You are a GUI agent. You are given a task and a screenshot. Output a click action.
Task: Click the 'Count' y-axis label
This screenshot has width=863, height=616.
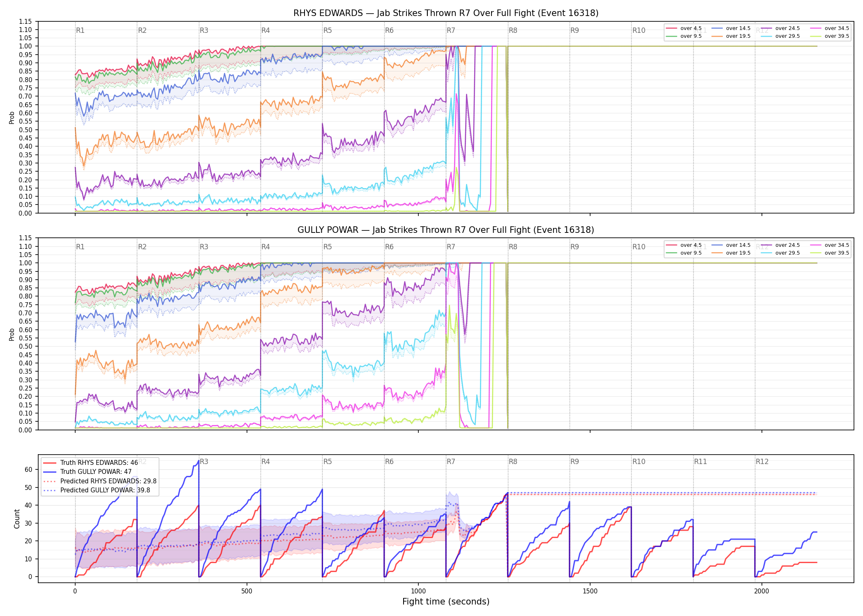click(x=17, y=519)
